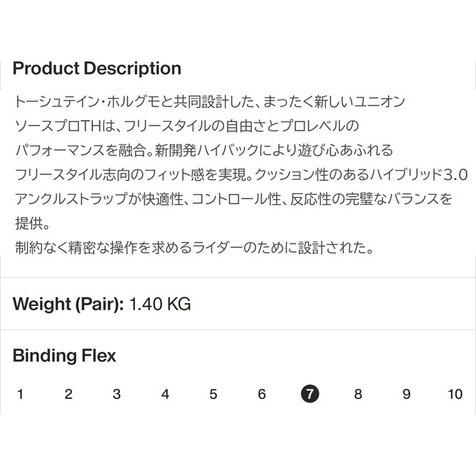Screen dimensions: 476x476
Task: Click the line starting with アンクルストラップ
Action: [x=234, y=198]
